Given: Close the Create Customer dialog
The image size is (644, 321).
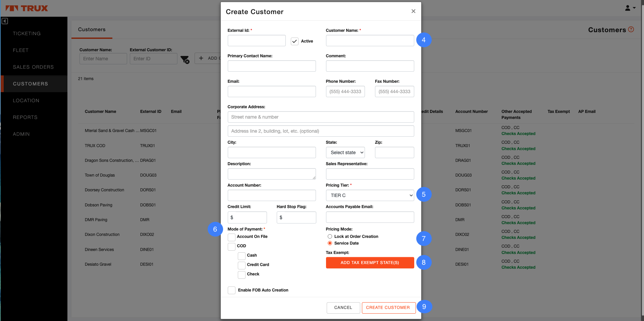Looking at the screenshot, I should [x=413, y=11].
